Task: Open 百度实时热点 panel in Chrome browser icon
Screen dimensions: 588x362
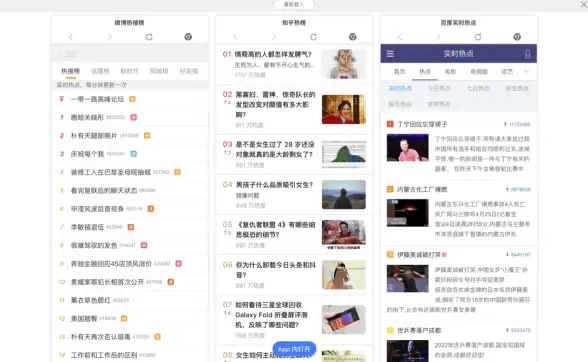Action: pos(517,37)
